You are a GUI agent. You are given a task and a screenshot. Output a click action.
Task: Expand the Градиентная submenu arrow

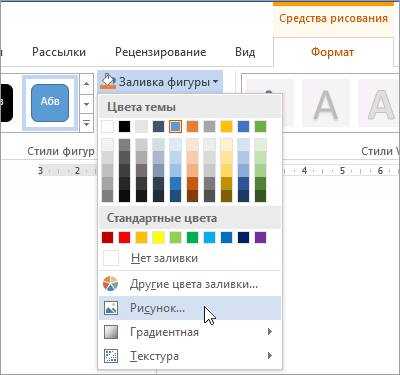pos(269,332)
